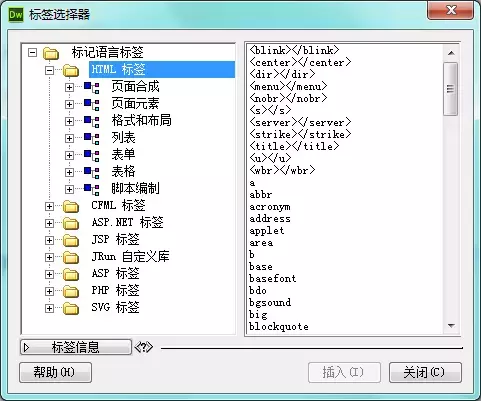Select the SVG 标签 tree item
The image size is (481, 401).
(x=115, y=307)
